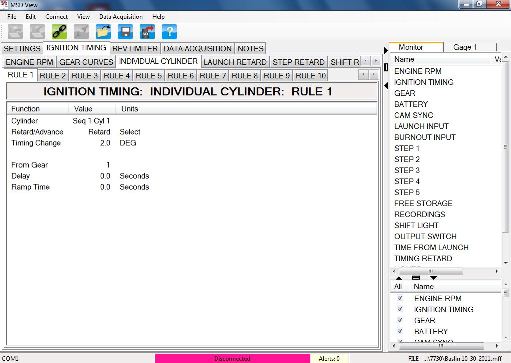Click the open folder toolbar icon

[103, 32]
